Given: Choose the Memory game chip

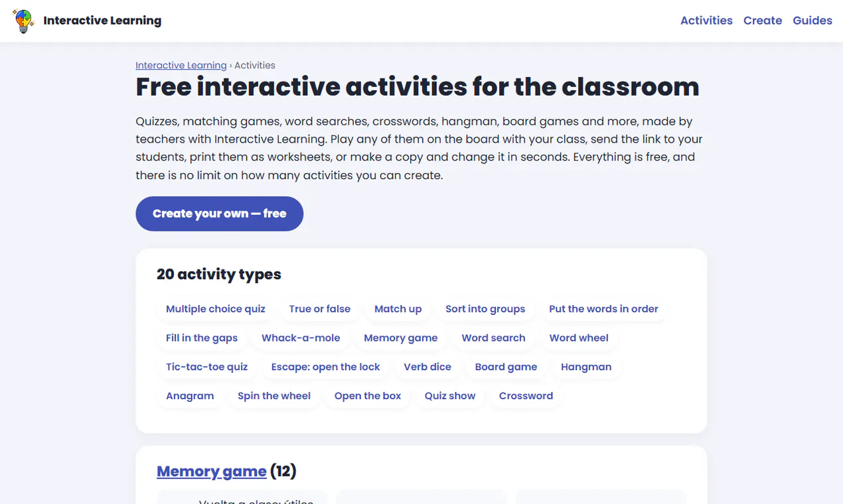Looking at the screenshot, I should coord(401,338).
